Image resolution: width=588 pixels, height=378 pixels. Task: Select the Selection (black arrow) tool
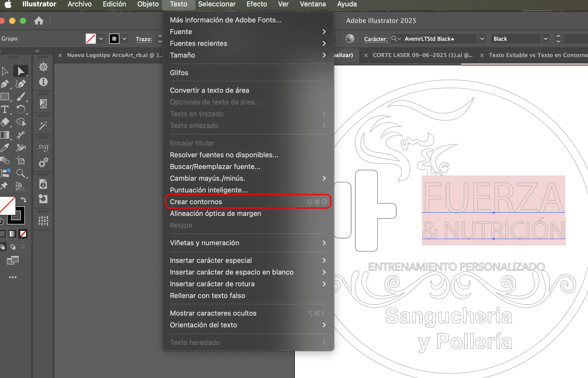5,71
